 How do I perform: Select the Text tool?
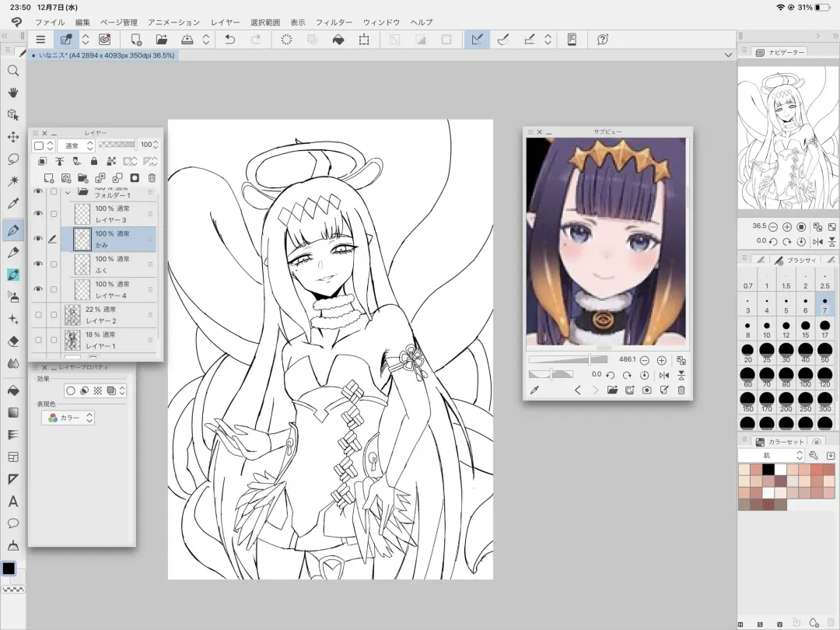(x=13, y=502)
